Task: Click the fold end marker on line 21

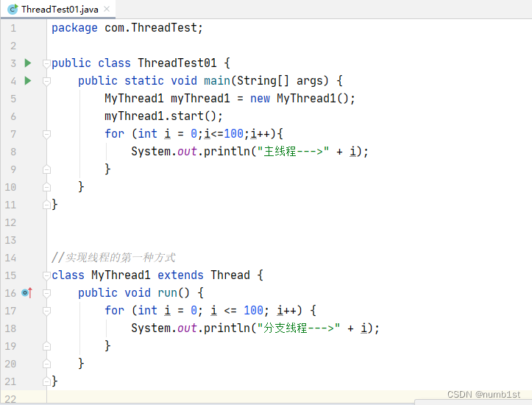Action: [x=46, y=381]
